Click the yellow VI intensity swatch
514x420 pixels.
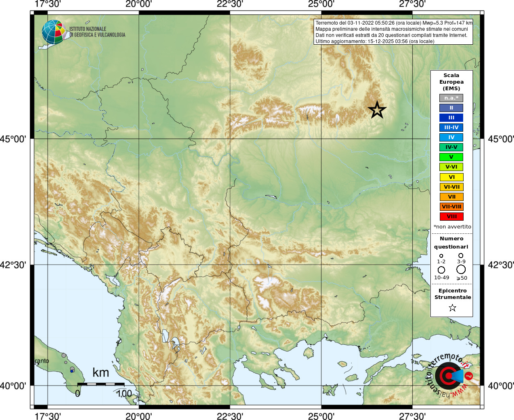pos(451,177)
